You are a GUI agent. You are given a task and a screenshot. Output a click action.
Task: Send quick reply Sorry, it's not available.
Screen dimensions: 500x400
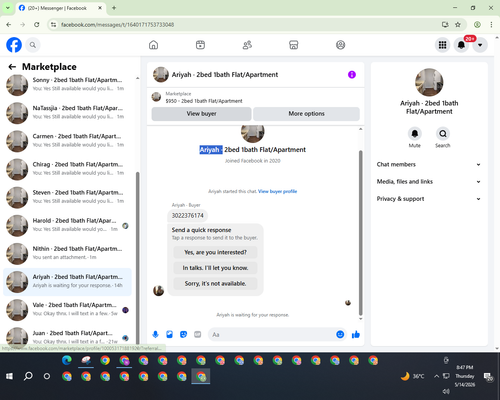click(215, 284)
